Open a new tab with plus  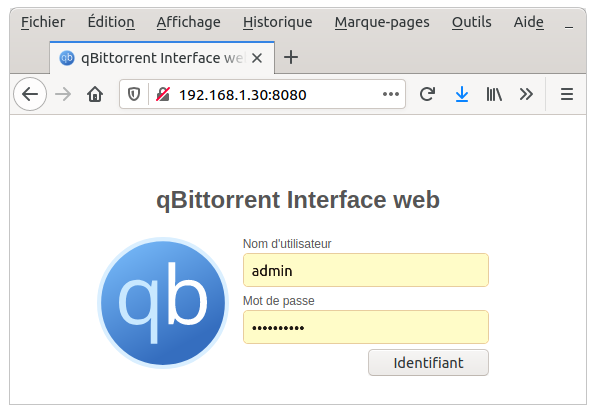(x=291, y=57)
